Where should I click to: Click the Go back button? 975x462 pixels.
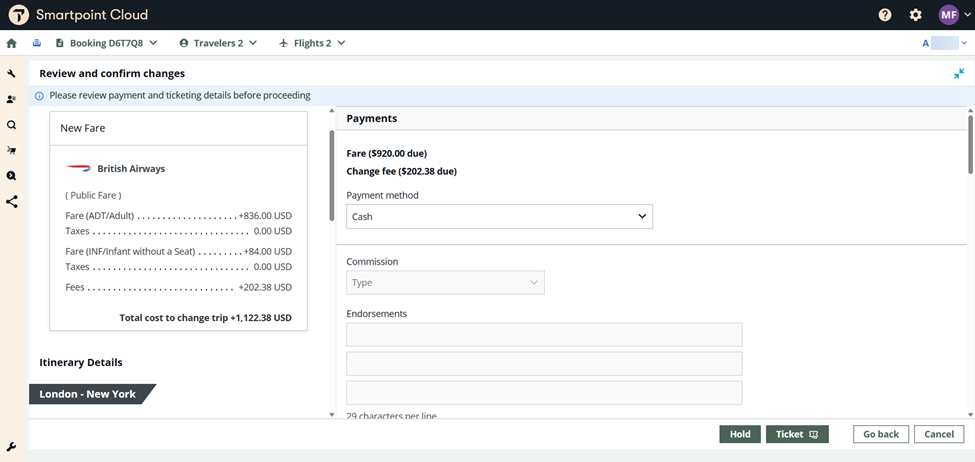click(881, 434)
